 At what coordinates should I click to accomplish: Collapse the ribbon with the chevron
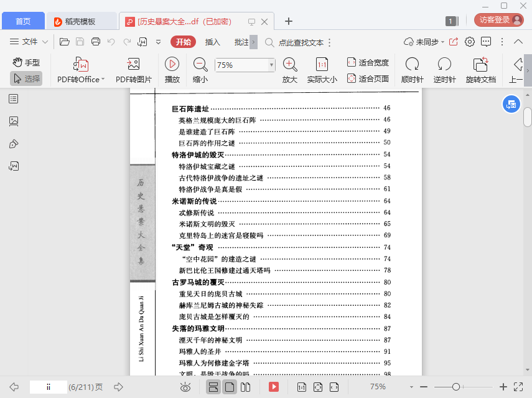click(518, 42)
